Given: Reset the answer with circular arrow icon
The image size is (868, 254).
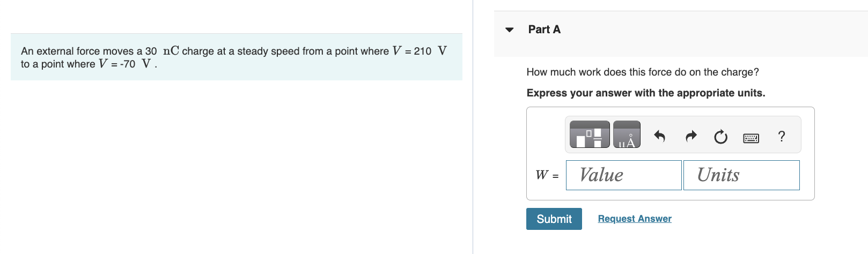Looking at the screenshot, I should [x=720, y=137].
